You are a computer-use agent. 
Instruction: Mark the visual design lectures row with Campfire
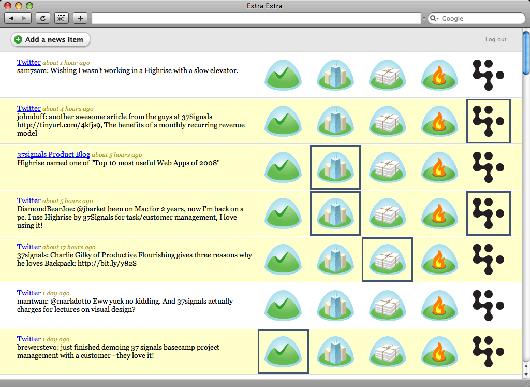[439, 306]
